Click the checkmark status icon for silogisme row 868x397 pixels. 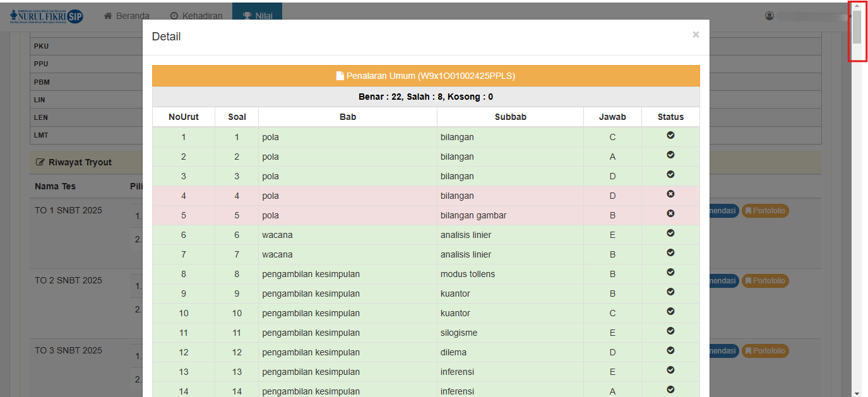[670, 331]
